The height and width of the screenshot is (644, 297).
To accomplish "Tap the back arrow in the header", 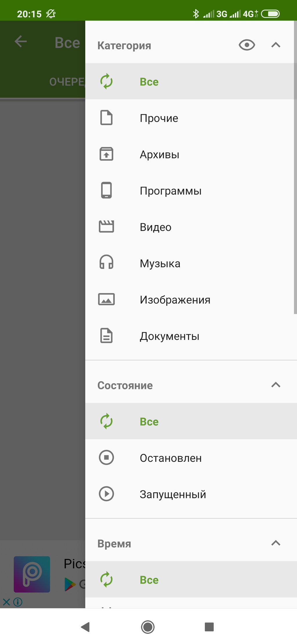I will click(21, 42).
